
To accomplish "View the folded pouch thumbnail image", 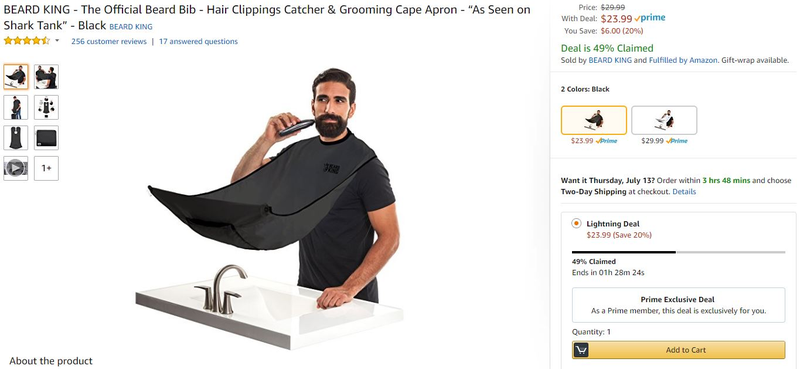I will coord(46,138).
